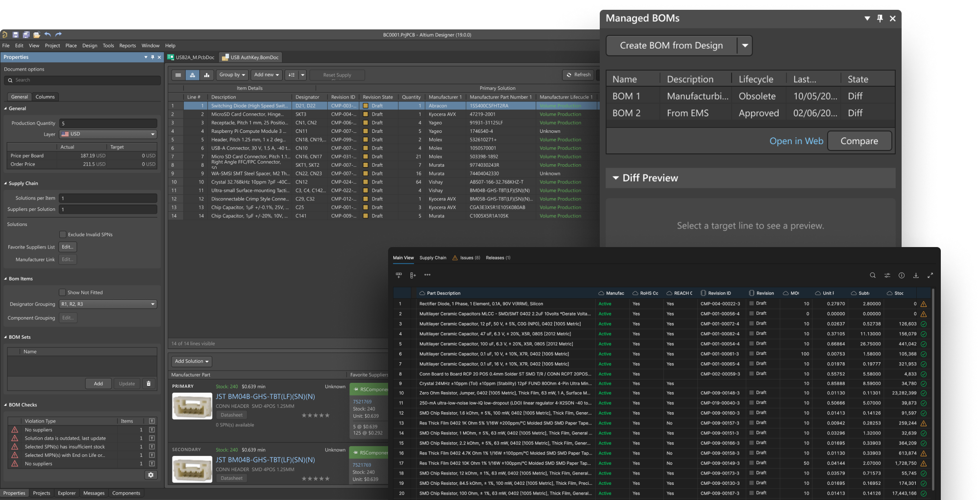Click Edit button for Favorite Suppliers List

click(68, 247)
